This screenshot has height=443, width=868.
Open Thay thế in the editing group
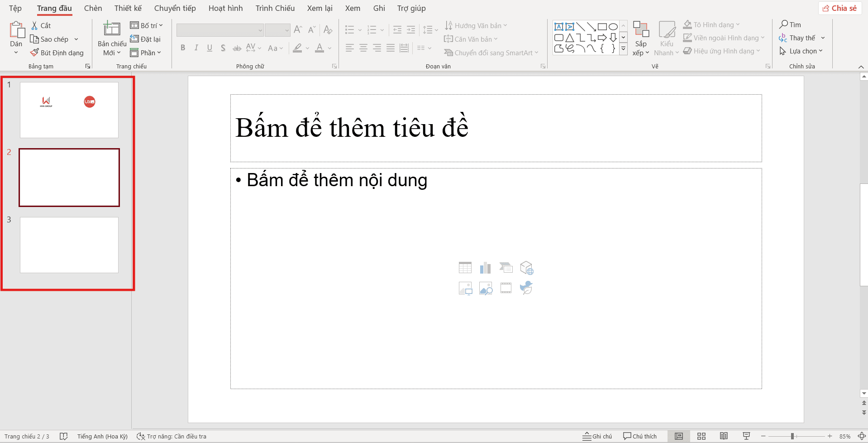coord(801,38)
